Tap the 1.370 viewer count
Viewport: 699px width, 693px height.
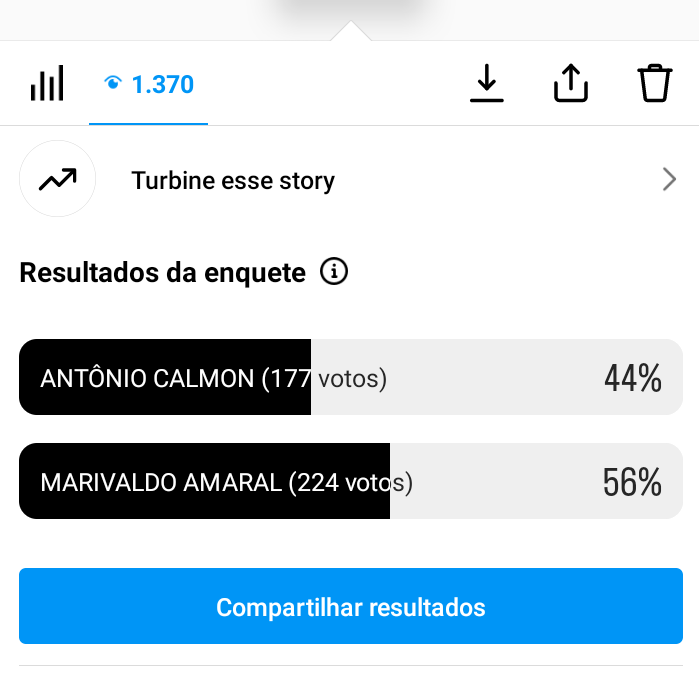[x=163, y=85]
